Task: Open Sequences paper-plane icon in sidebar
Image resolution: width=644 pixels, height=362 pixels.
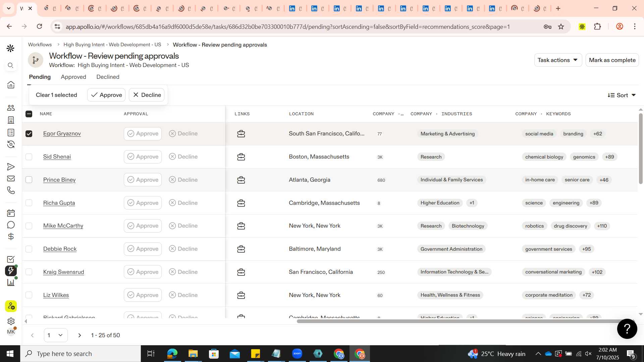Action: (x=11, y=167)
